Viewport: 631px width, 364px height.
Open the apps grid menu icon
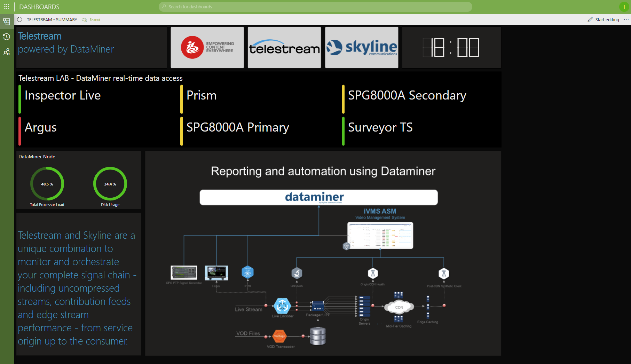[x=7, y=7]
